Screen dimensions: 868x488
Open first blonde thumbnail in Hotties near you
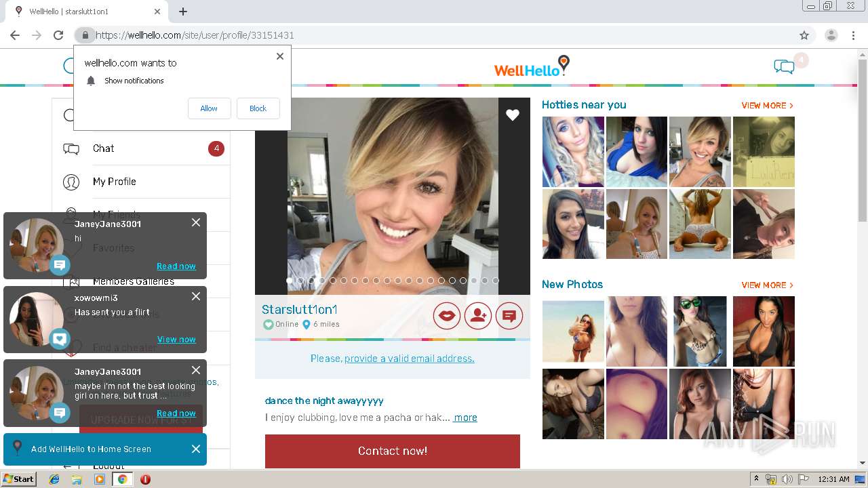click(x=573, y=152)
